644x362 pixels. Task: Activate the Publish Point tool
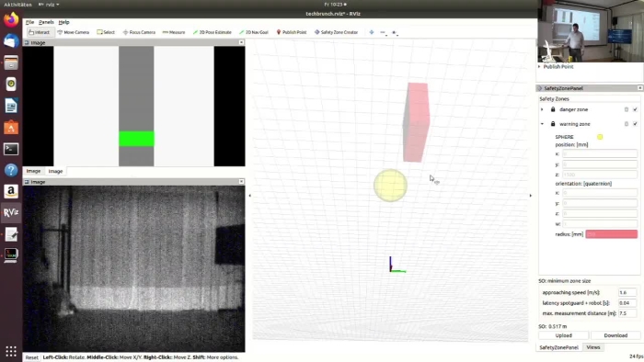[292, 32]
